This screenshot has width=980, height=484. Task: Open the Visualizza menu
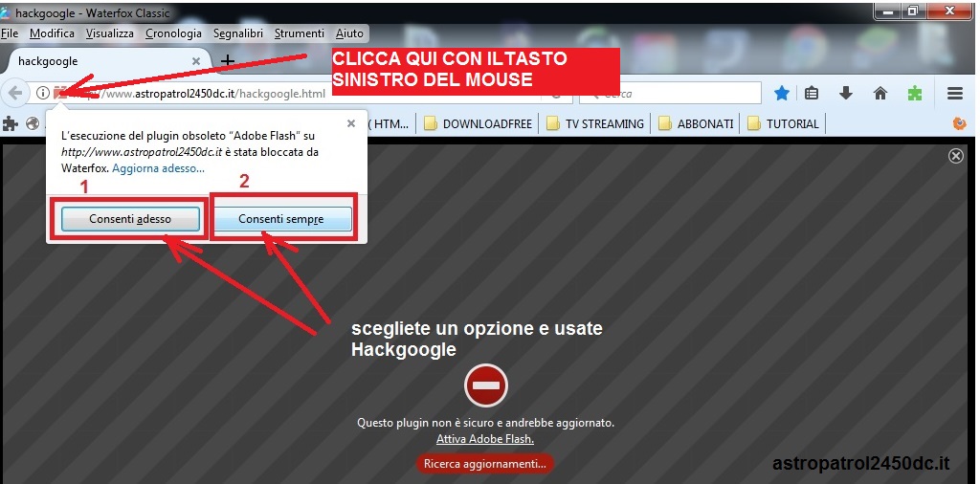[x=110, y=33]
